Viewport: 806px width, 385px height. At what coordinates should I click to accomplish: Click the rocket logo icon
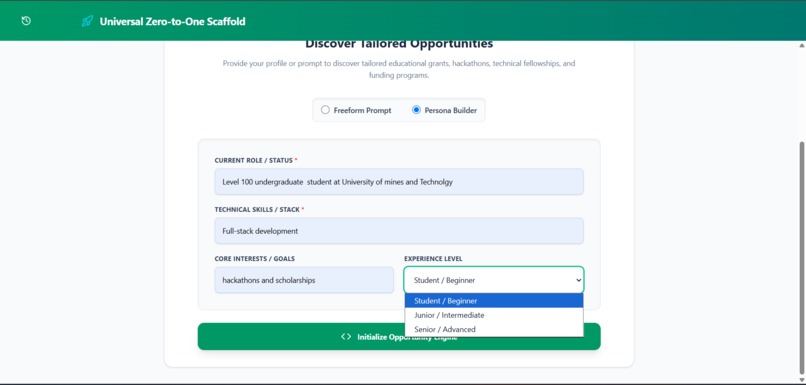(87, 22)
